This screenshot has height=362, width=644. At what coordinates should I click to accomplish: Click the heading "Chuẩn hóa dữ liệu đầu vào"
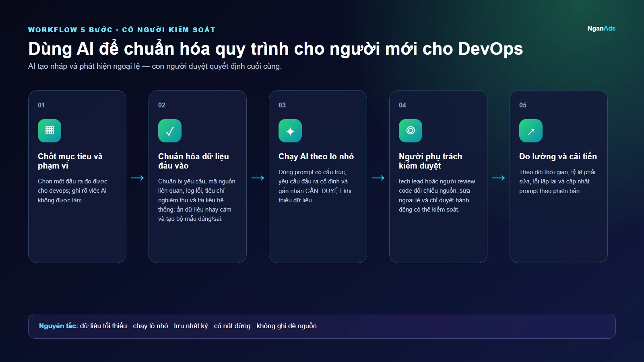(x=193, y=161)
